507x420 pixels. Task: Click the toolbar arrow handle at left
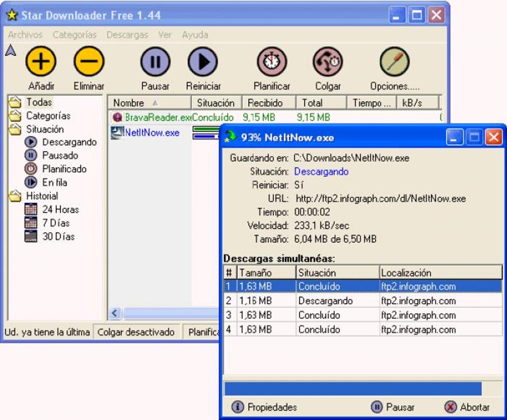[10, 50]
